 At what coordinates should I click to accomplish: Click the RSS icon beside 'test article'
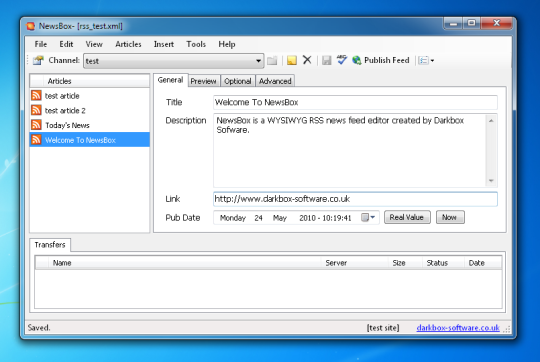tap(36, 95)
